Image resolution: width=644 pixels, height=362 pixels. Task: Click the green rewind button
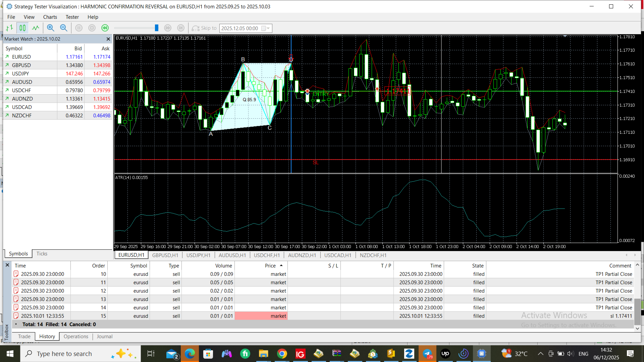105,28
